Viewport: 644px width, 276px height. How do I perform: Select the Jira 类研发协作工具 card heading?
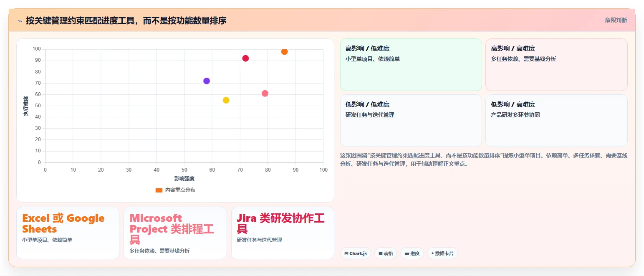tap(280, 223)
